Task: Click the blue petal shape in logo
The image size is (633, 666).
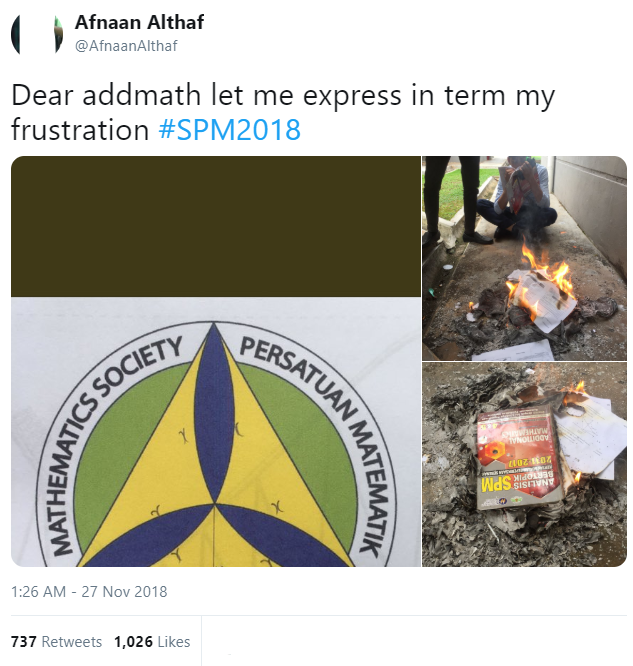Action: [215, 414]
